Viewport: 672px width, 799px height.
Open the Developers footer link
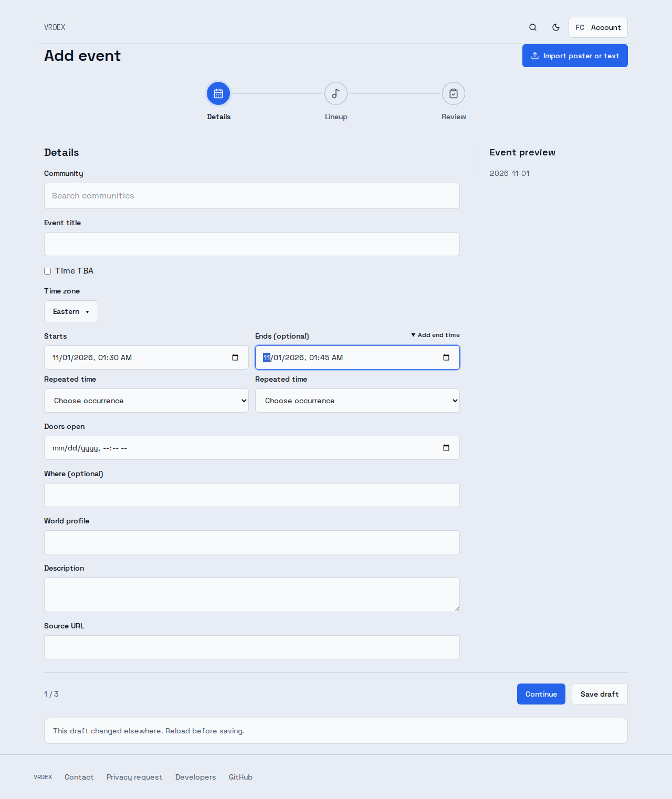point(196,777)
